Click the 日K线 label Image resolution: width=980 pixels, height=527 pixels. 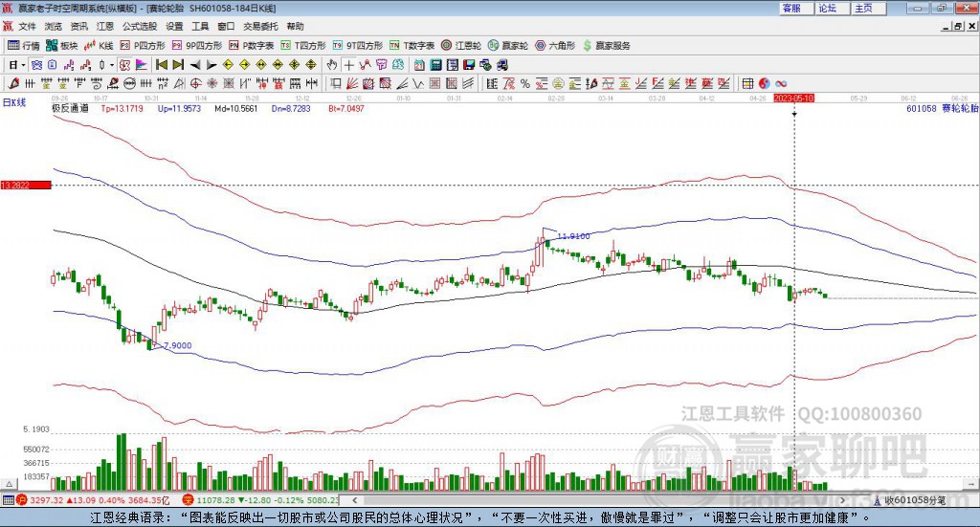click(14, 102)
